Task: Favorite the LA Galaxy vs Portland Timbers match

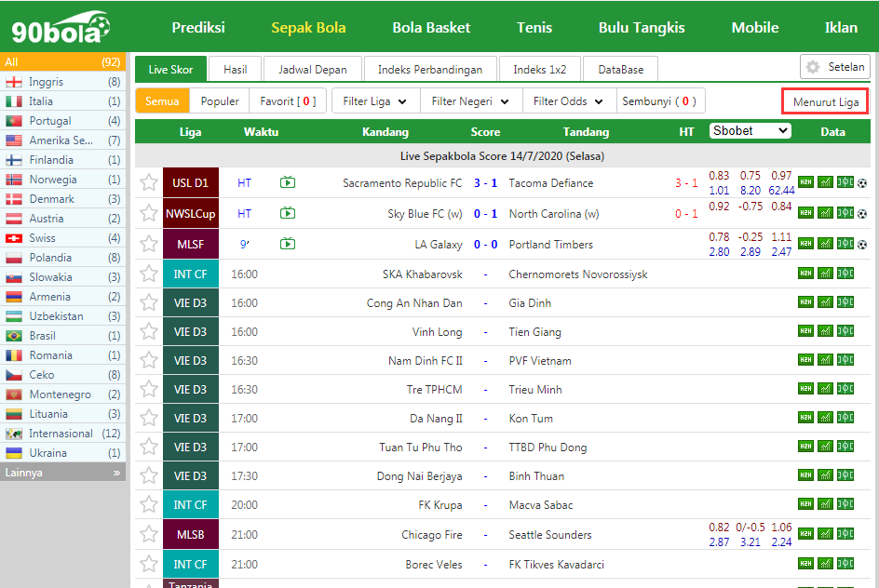Action: pos(149,244)
